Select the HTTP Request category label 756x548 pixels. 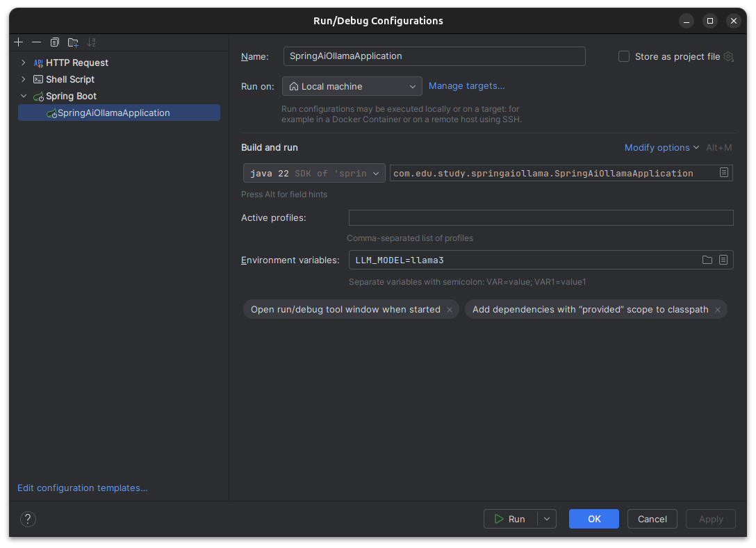coord(77,63)
